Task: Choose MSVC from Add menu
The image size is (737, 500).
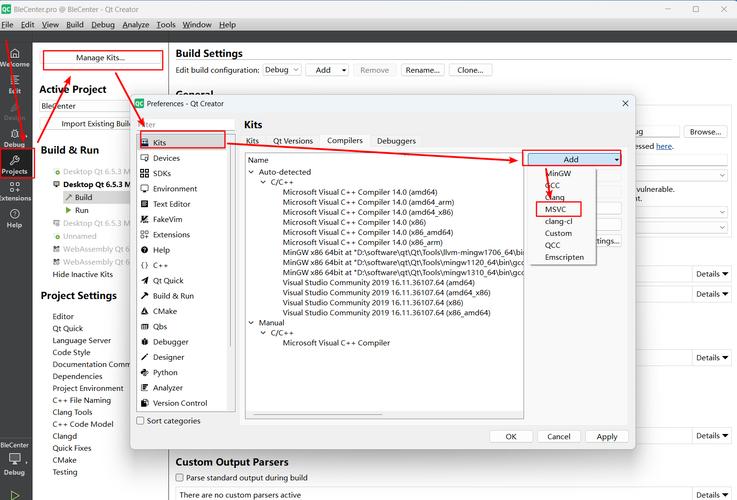Action: pyautogui.click(x=558, y=209)
